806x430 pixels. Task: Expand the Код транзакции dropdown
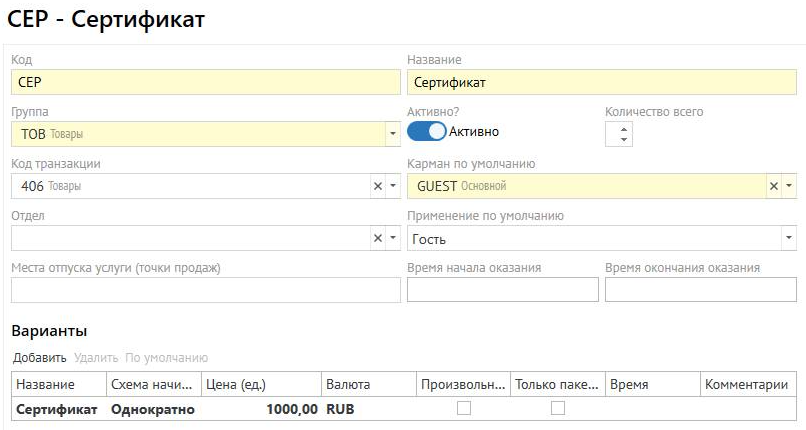(x=393, y=186)
